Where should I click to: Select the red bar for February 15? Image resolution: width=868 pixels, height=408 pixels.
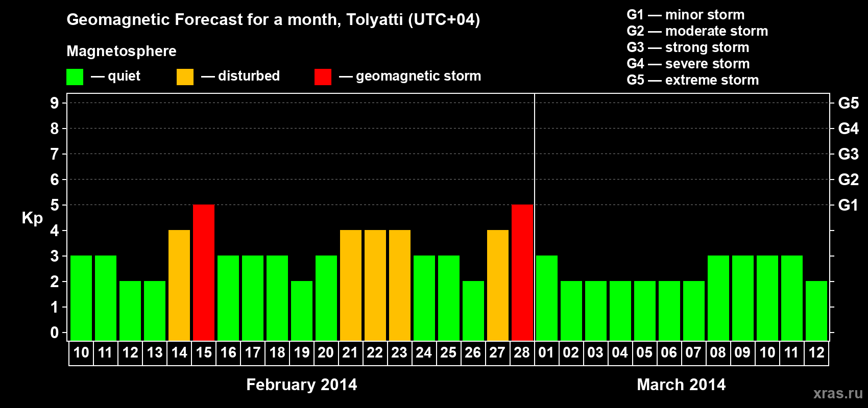[x=204, y=272]
